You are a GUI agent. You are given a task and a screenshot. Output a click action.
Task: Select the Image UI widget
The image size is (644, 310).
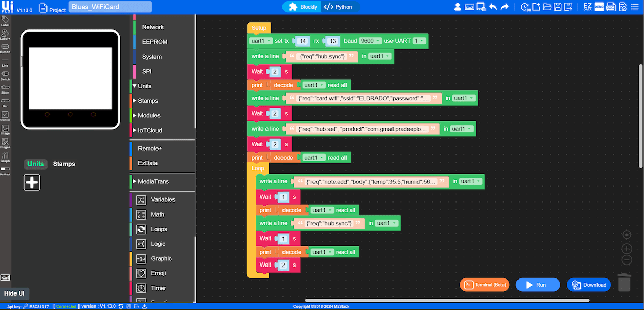click(x=5, y=129)
